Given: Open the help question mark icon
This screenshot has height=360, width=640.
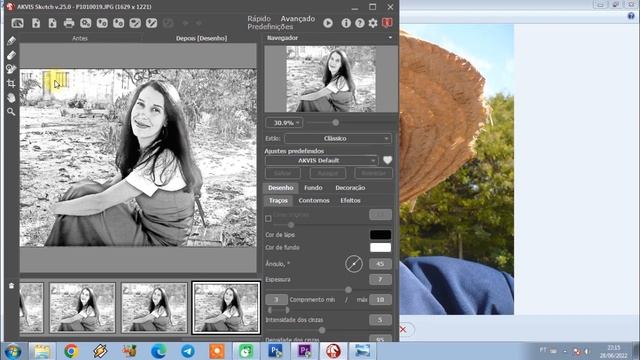Looking at the screenshot, I should tap(360, 23).
